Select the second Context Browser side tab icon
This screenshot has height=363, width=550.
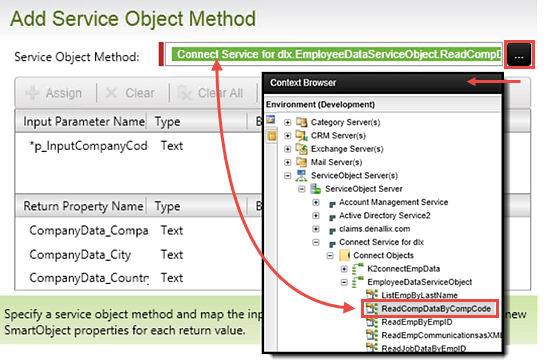[271, 135]
